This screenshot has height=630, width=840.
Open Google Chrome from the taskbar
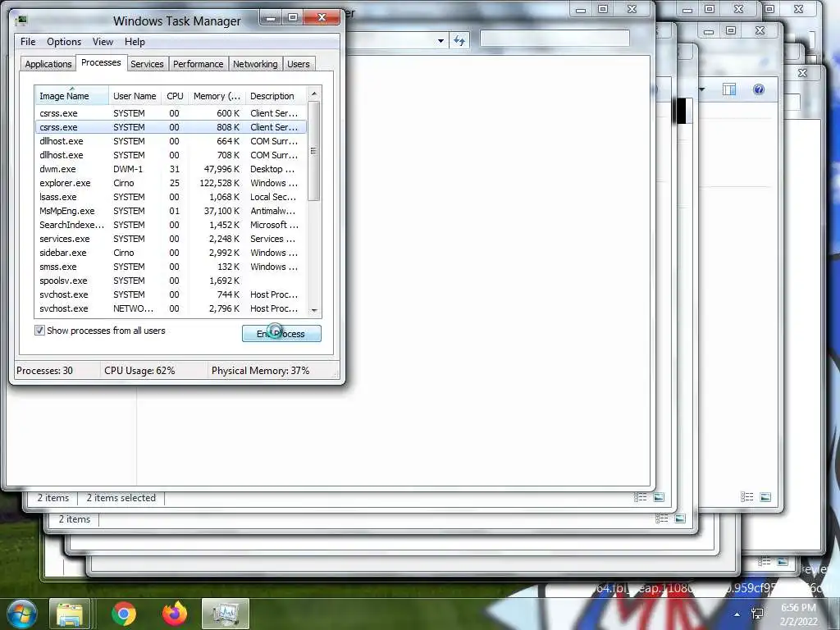tap(124, 614)
